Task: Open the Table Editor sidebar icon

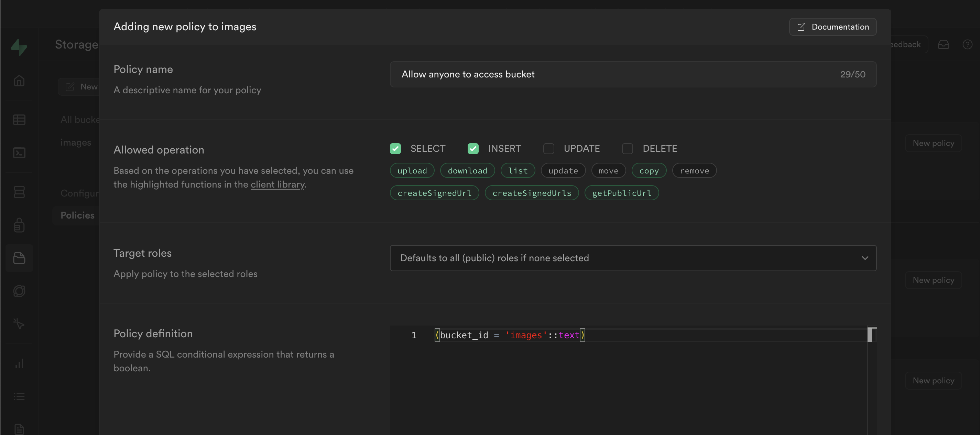Action: (19, 120)
